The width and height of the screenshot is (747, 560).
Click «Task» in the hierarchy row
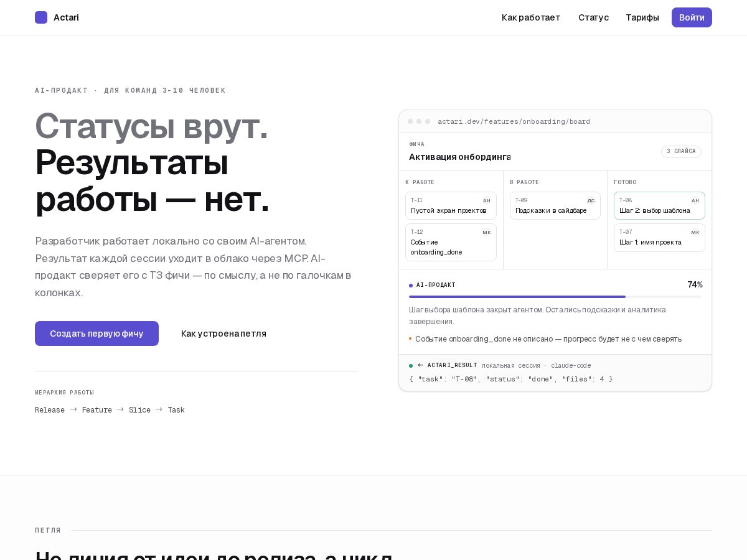coord(176,410)
